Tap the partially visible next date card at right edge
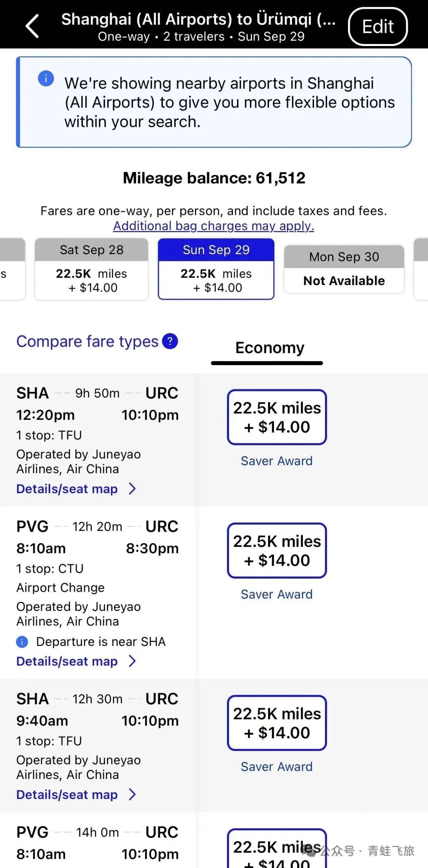 421,268
